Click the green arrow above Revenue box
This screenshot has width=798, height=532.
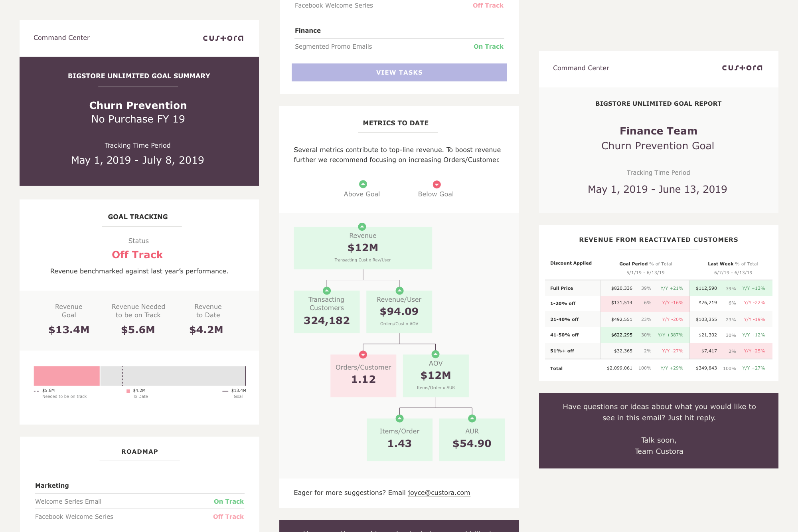coord(362,227)
